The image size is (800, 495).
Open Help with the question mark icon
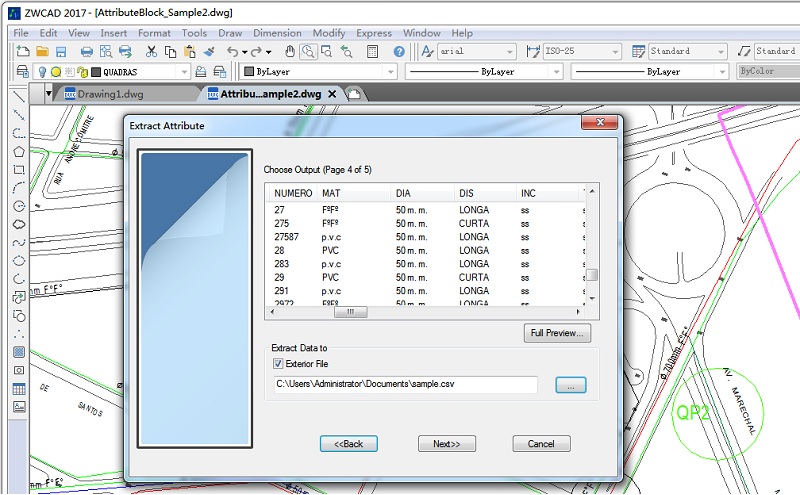[399, 51]
